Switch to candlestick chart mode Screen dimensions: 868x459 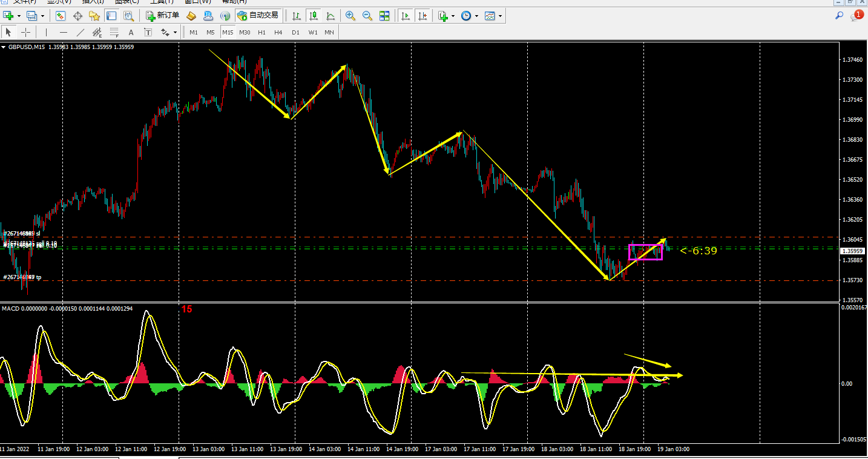coord(314,16)
